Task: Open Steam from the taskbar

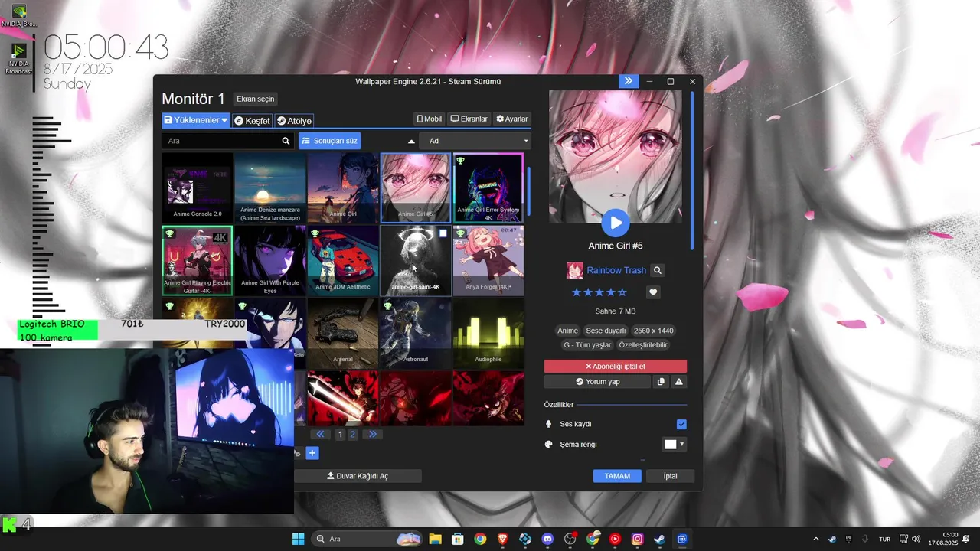Action: coord(659,539)
